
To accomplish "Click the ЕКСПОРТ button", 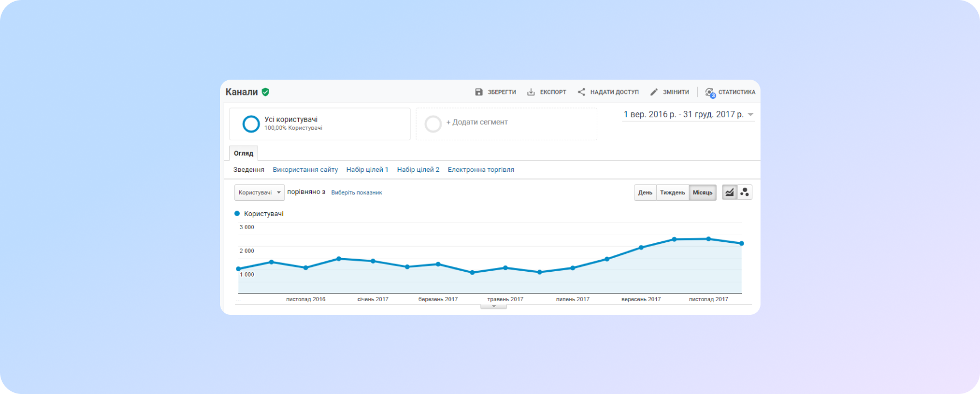I will click(x=547, y=92).
